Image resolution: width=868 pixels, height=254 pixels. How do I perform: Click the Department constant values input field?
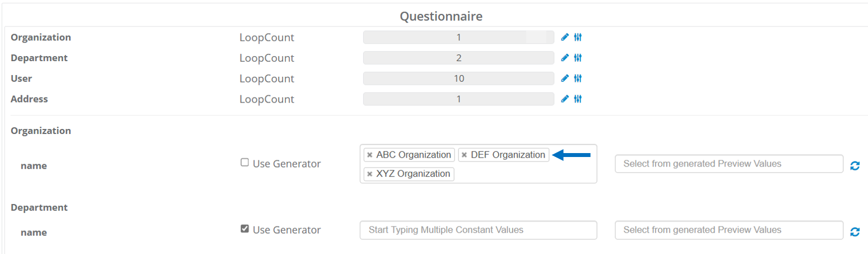[478, 230]
